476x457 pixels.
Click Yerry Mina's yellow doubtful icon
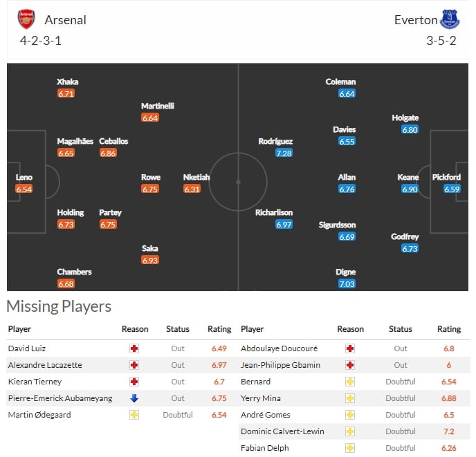[x=350, y=398]
